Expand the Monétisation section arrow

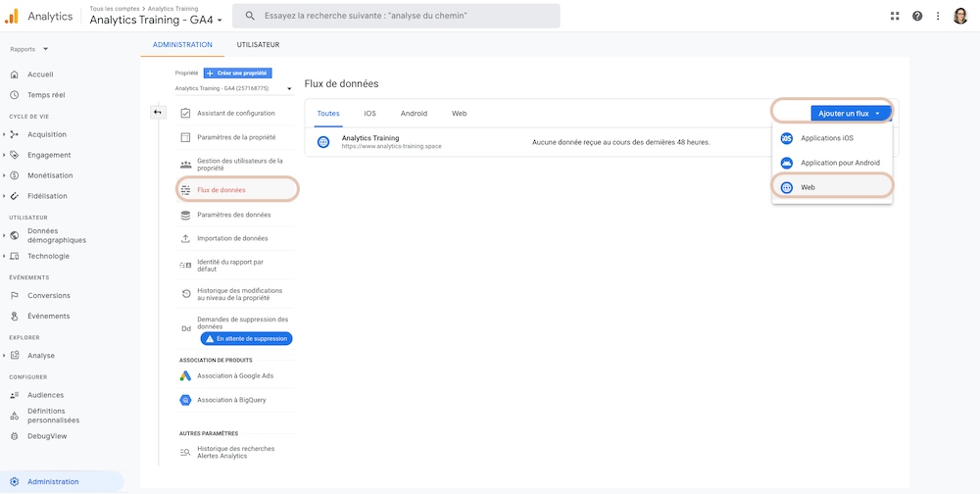click(x=4, y=175)
